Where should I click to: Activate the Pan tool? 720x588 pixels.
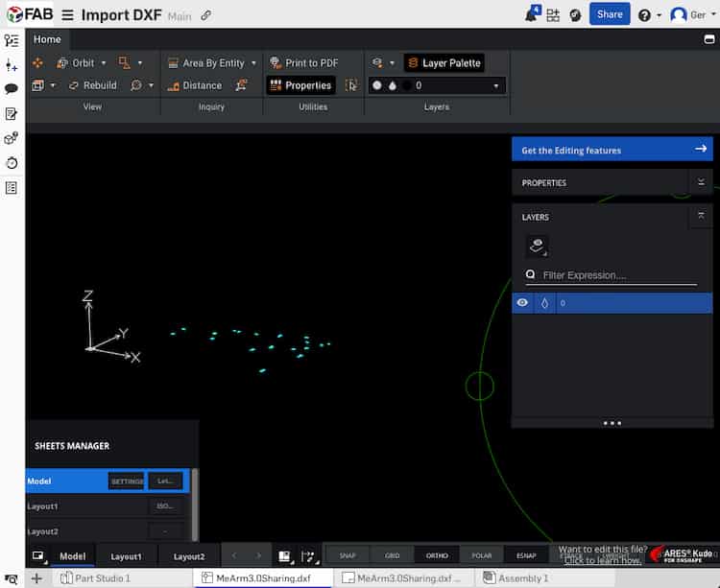pos(37,63)
